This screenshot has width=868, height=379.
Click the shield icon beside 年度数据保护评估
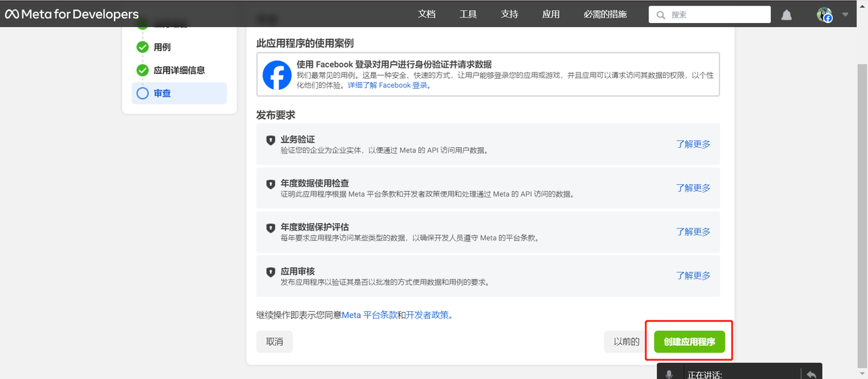coord(271,228)
